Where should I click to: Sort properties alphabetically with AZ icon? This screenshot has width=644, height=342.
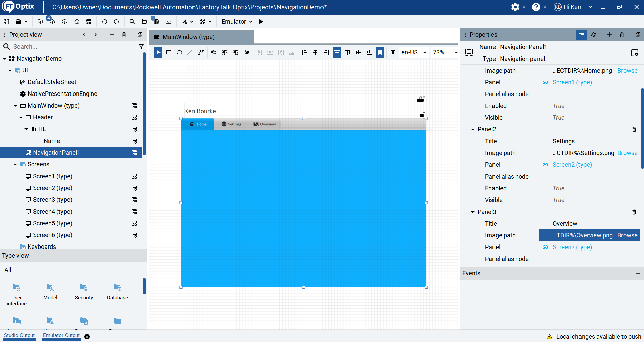(x=594, y=35)
